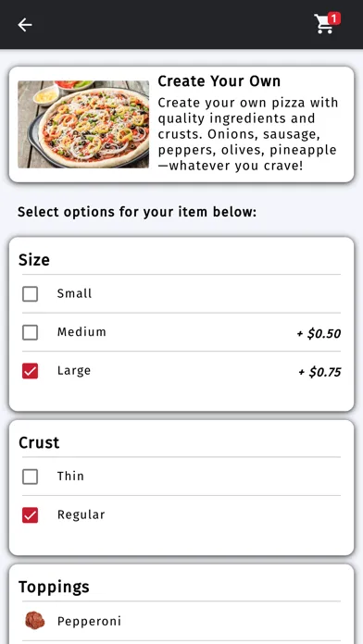Viewport: 363px width, 644px height.
Task: Uncheck the Regular crust checkbox
Action: 30,515
